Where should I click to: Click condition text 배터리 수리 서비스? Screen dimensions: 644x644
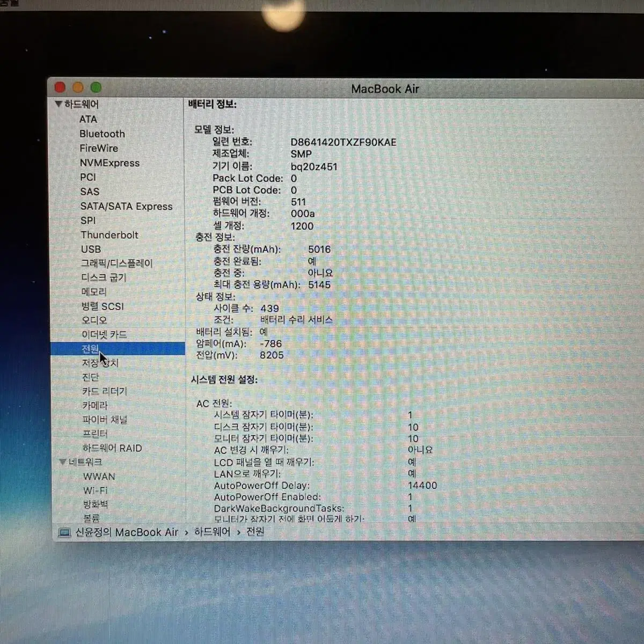click(x=296, y=320)
